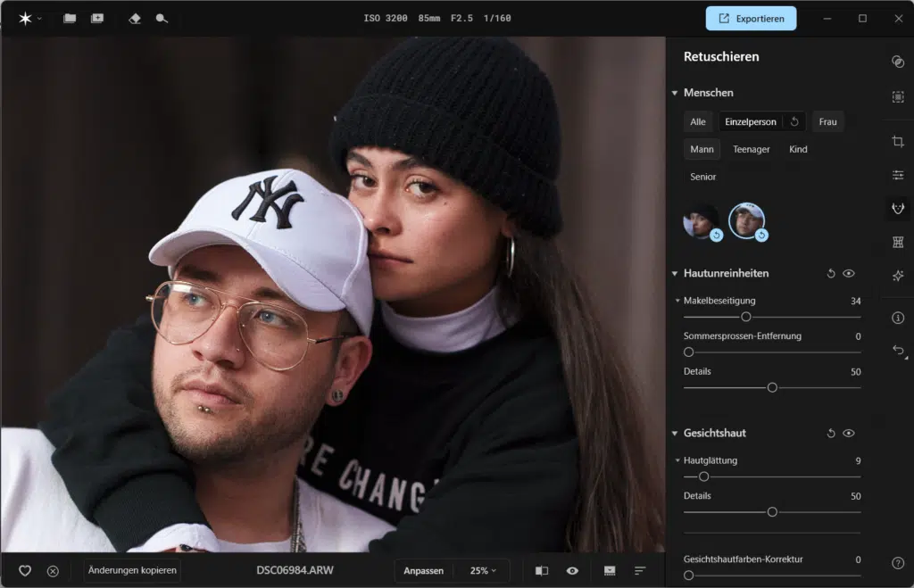The image size is (914, 588).
Task: Select the Mann filter chip
Action: [702, 149]
